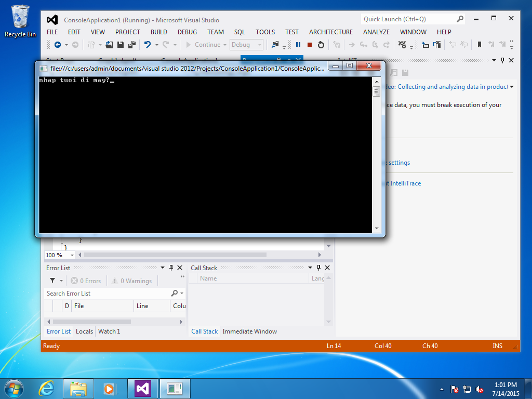Switch to the Locals tab
Viewport: 532px width, 399px height.
click(84, 331)
